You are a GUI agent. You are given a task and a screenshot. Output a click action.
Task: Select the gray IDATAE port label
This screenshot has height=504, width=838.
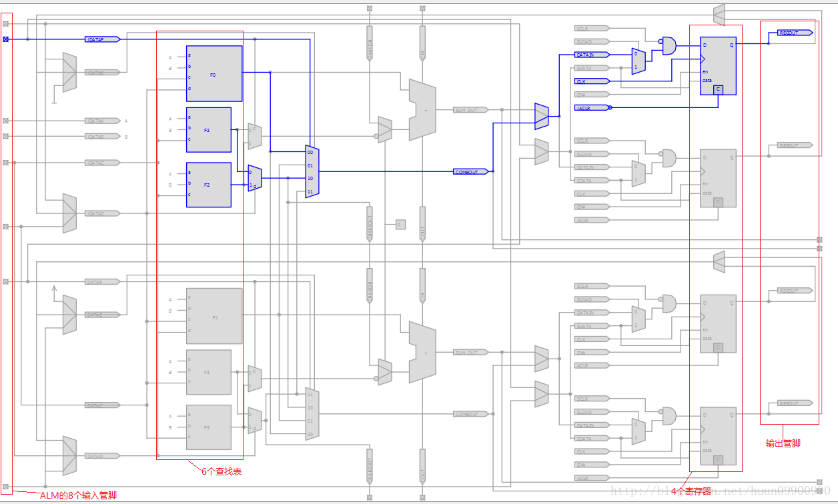(x=103, y=72)
